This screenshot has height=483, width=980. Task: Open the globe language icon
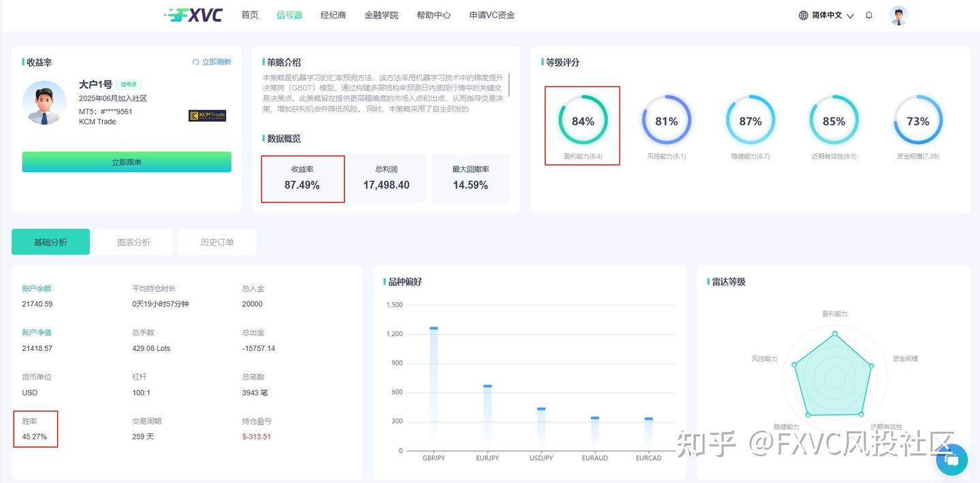pos(804,14)
